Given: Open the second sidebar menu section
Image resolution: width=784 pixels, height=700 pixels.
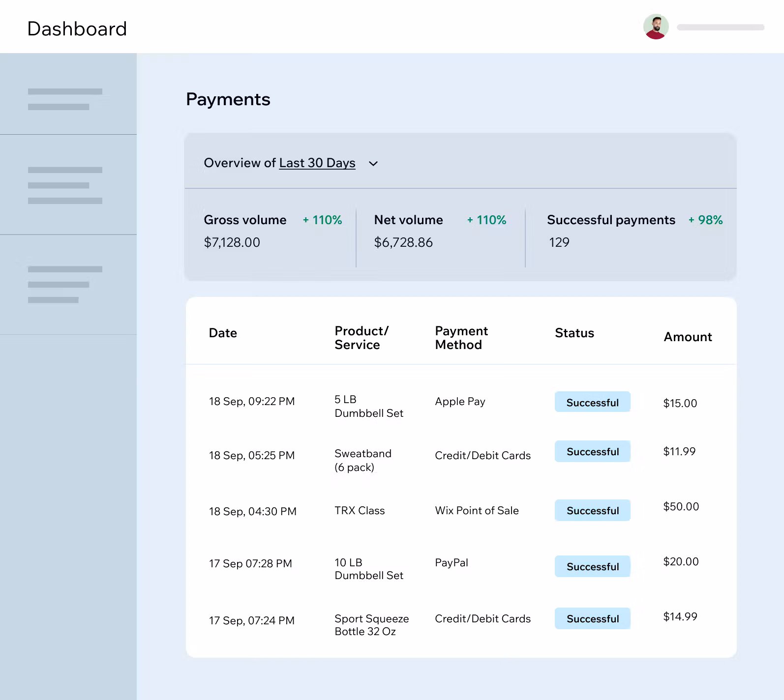Looking at the screenshot, I should click(65, 185).
